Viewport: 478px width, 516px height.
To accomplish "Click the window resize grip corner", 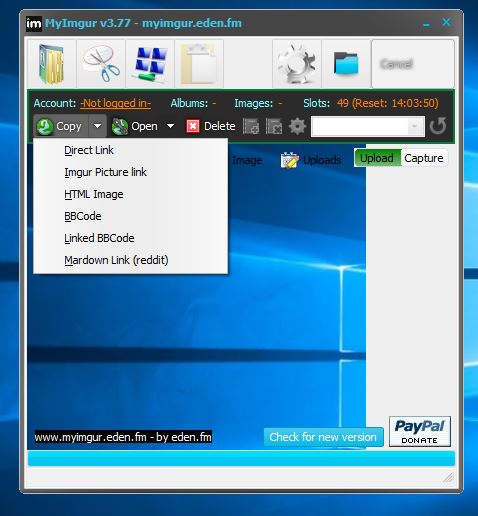I will coord(449,478).
